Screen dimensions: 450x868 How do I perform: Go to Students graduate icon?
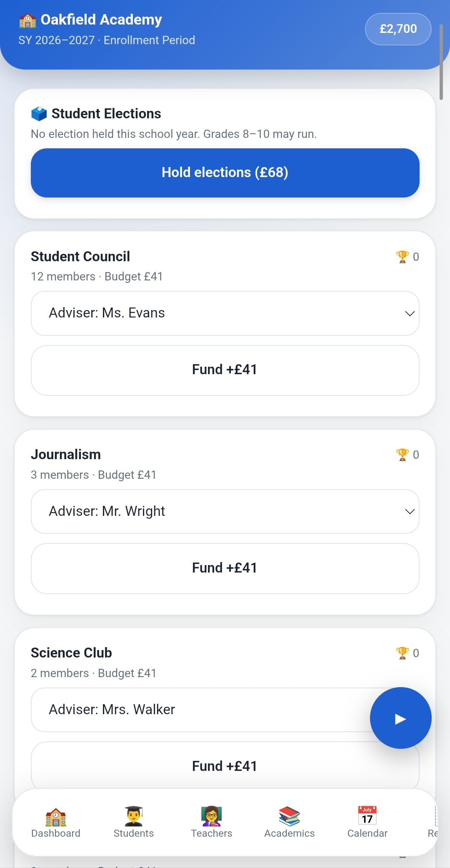click(134, 816)
